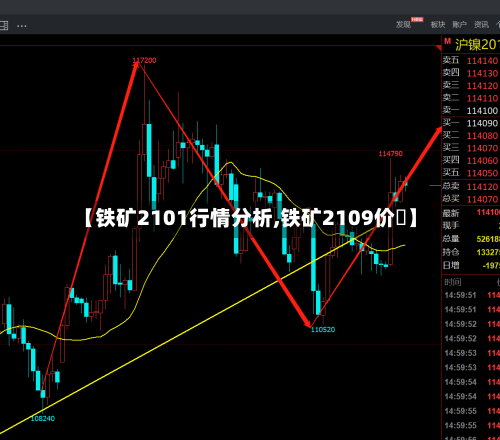The image size is (500, 440).
Task: Open the three-dots more menu
Action: (x=22, y=26)
